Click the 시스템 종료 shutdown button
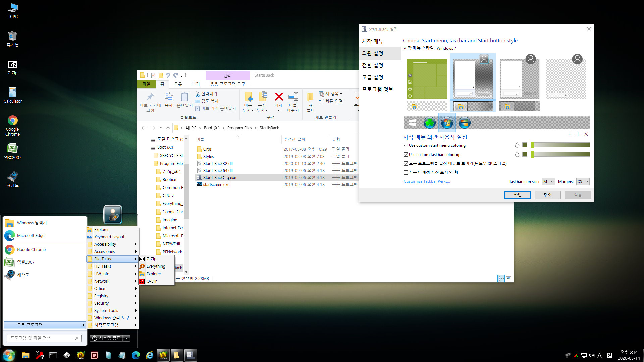644x362 pixels. 106,338
